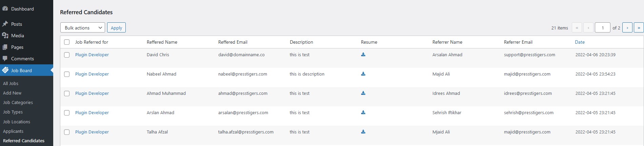Open Job Categories in the sidebar
Image resolution: width=644 pixels, height=146 pixels.
(x=18, y=102)
